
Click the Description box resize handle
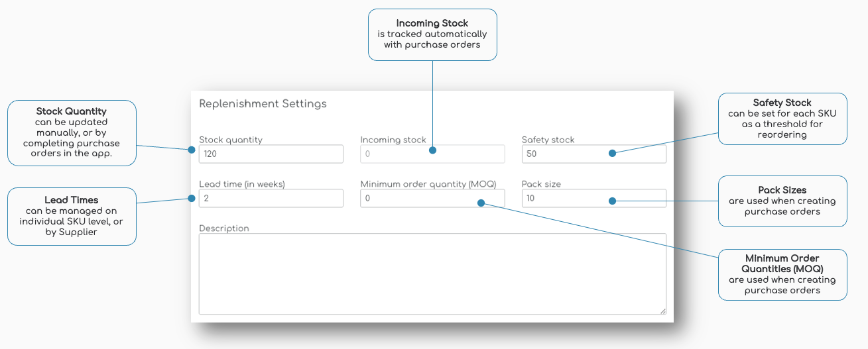pos(662,311)
